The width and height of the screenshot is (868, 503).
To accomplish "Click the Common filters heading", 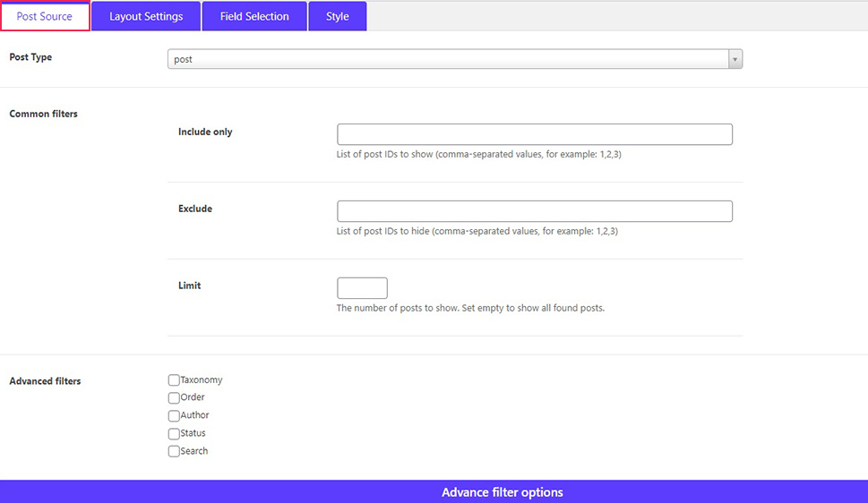I will [43, 114].
